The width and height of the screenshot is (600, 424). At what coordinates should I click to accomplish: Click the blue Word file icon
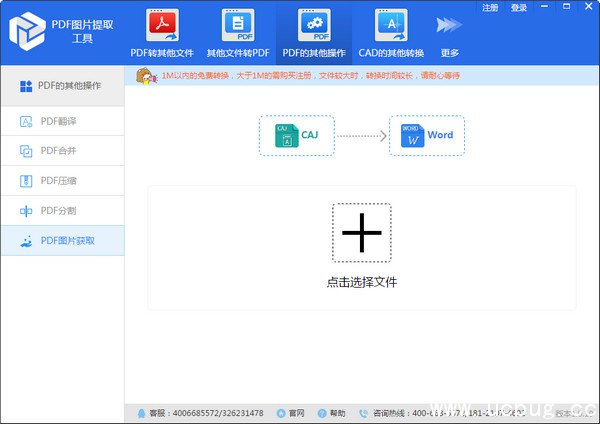(x=412, y=135)
